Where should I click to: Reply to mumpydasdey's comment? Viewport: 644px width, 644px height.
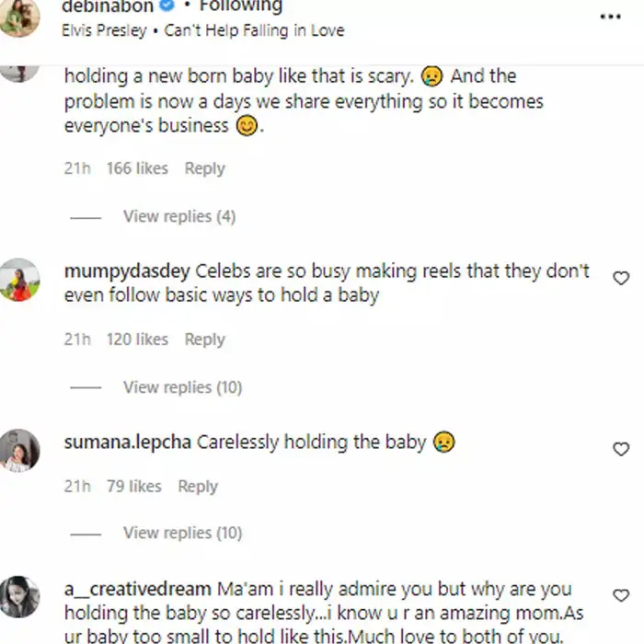[x=204, y=339]
